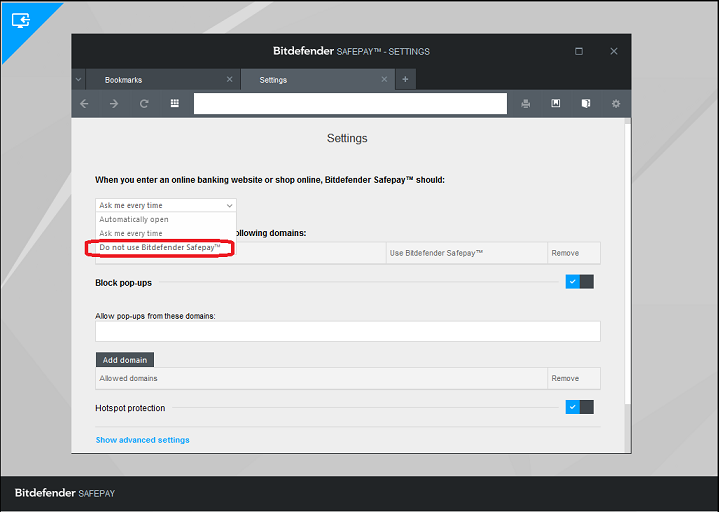Screen dimensions: 719x512
Task: Open the settings gear icon
Action: 616,104
